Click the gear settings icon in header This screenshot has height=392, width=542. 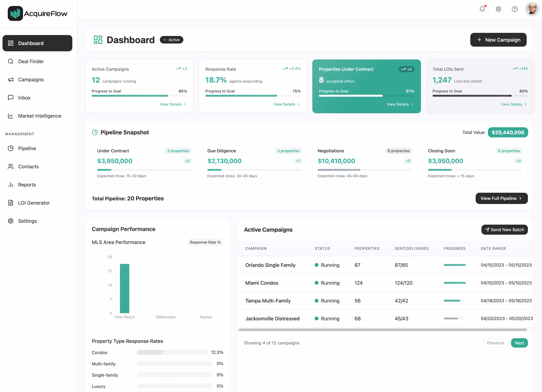(498, 9)
